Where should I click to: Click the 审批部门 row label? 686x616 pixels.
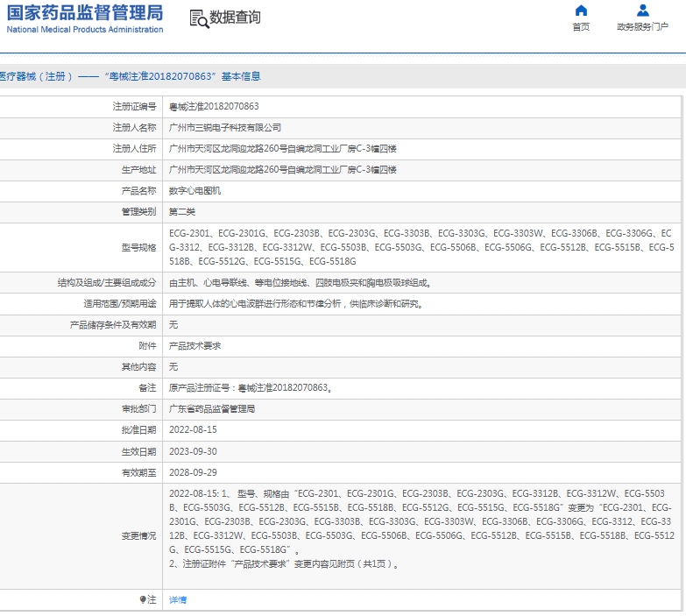[x=138, y=408]
